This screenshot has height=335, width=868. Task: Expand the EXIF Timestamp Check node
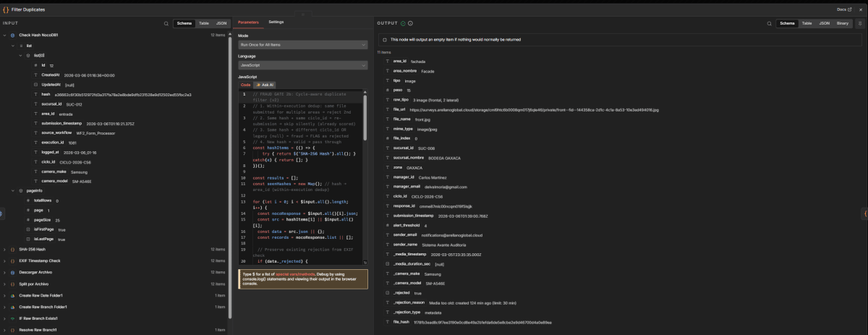click(5, 260)
